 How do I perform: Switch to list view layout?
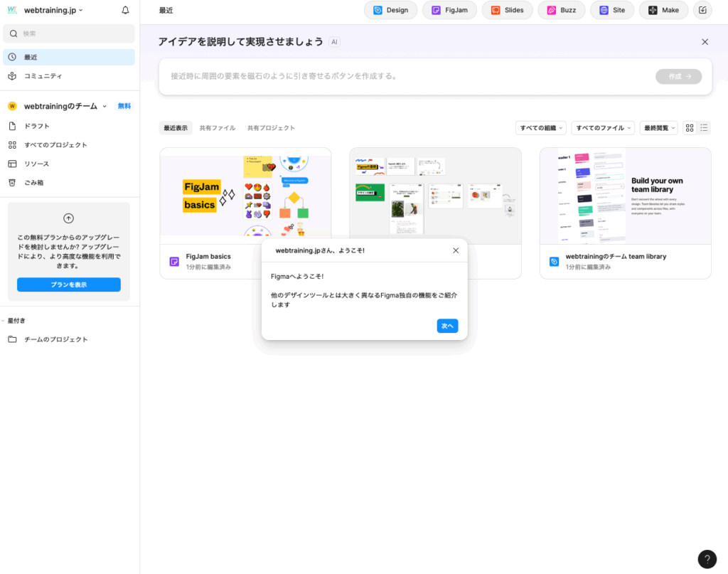point(704,128)
